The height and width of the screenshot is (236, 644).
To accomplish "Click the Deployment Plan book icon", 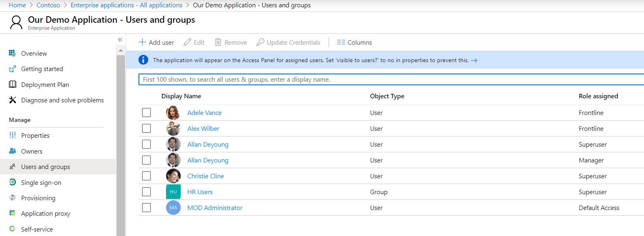I will tap(13, 84).
